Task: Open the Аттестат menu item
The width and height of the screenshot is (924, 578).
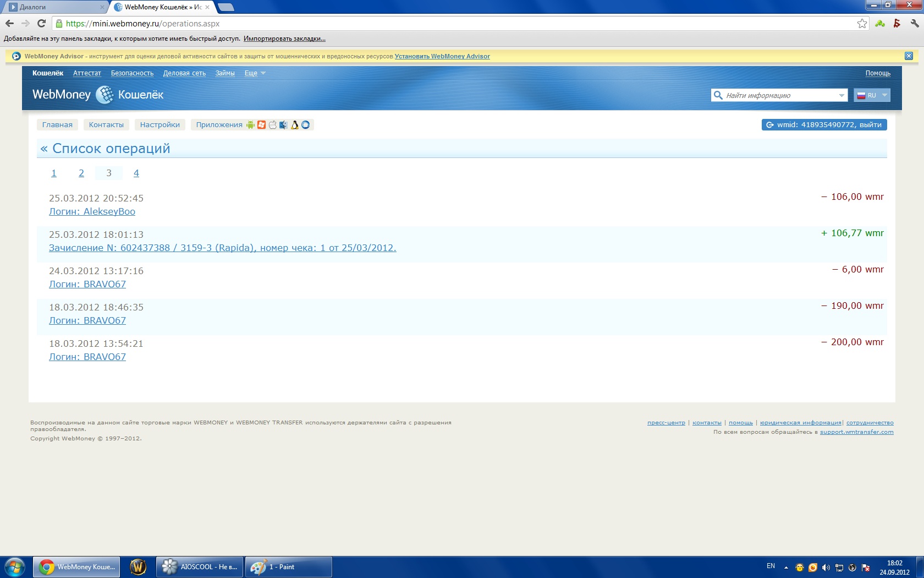Action: click(x=87, y=73)
